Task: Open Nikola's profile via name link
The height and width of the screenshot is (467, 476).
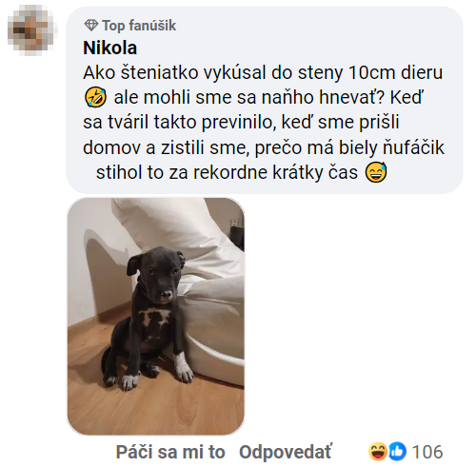Action: point(109,49)
